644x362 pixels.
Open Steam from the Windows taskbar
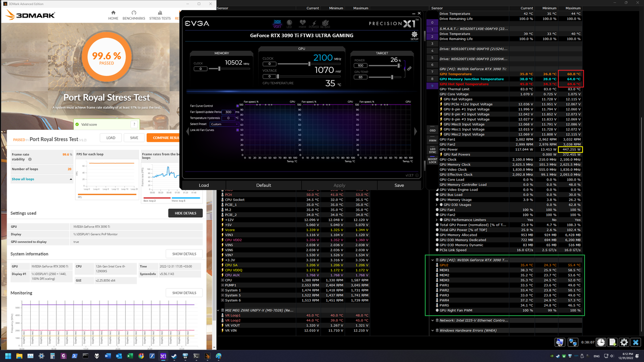coord(175,356)
